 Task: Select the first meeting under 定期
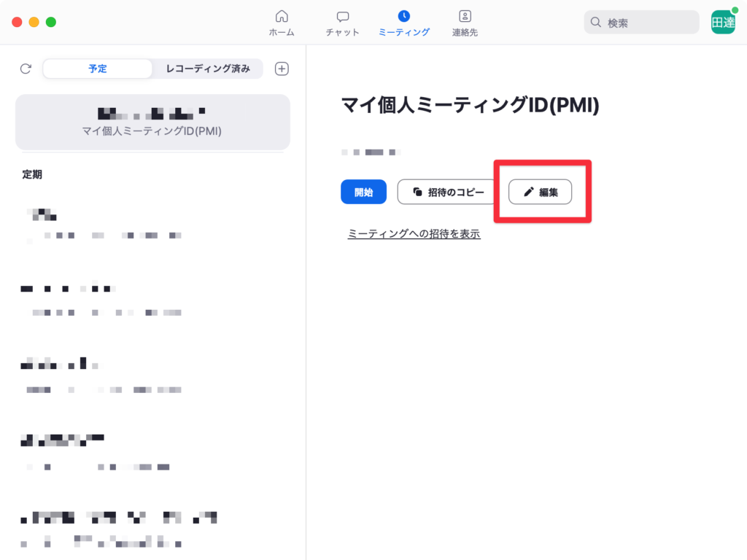click(x=102, y=225)
